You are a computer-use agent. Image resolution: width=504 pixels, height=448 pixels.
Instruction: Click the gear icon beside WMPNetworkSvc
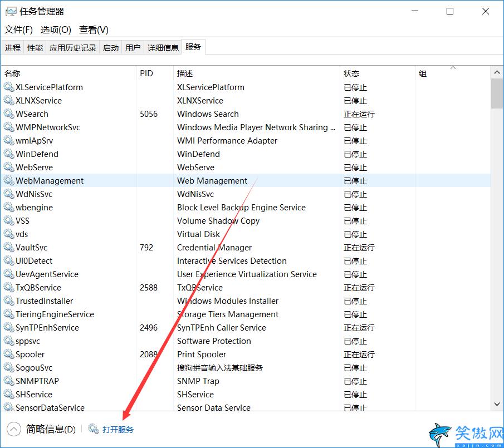tap(9, 127)
